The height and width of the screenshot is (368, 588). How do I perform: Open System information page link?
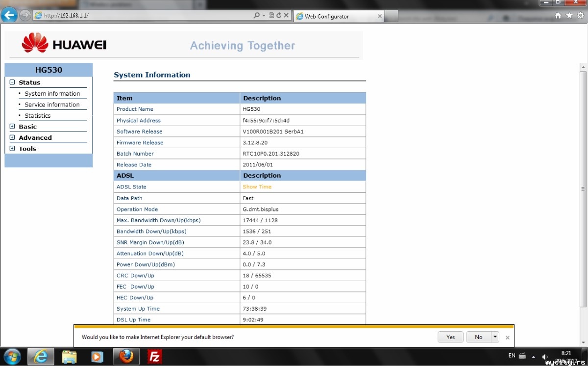pyautogui.click(x=52, y=94)
